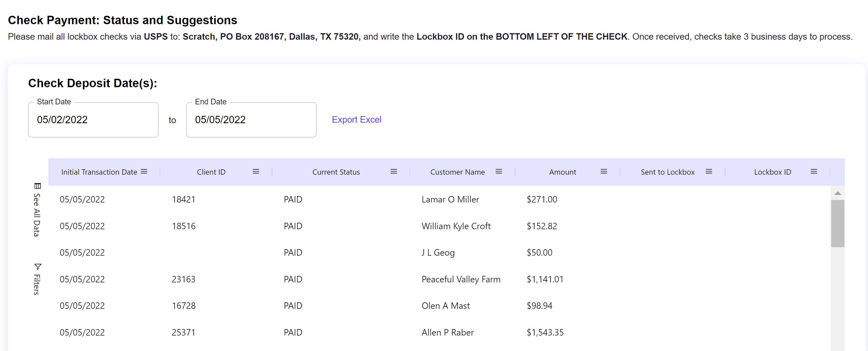
Task: Click client ID 25371
Action: 184,332
